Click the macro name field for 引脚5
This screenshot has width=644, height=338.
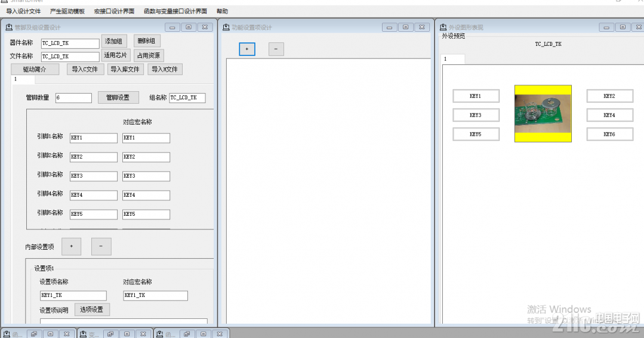146,214
